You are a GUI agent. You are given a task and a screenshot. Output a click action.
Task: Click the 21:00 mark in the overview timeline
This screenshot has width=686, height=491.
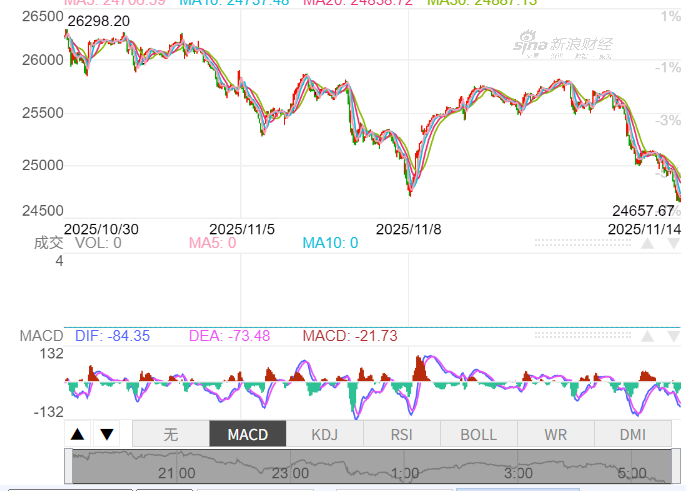(177, 473)
